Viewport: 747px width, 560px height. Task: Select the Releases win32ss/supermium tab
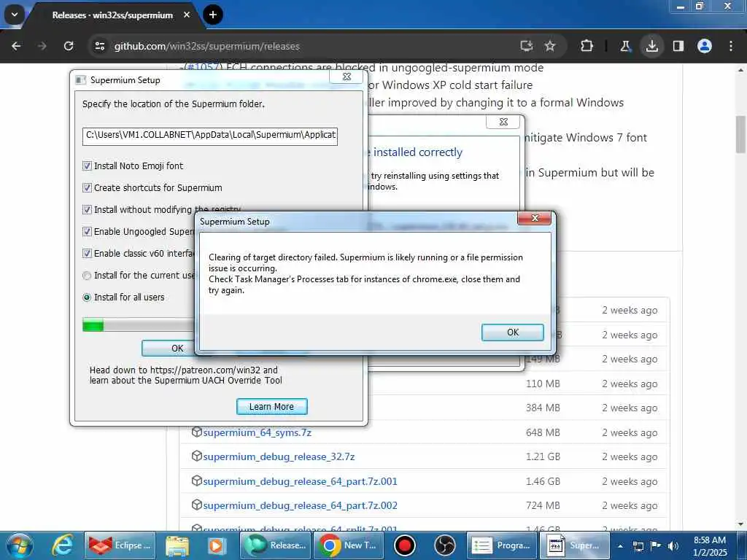point(112,15)
